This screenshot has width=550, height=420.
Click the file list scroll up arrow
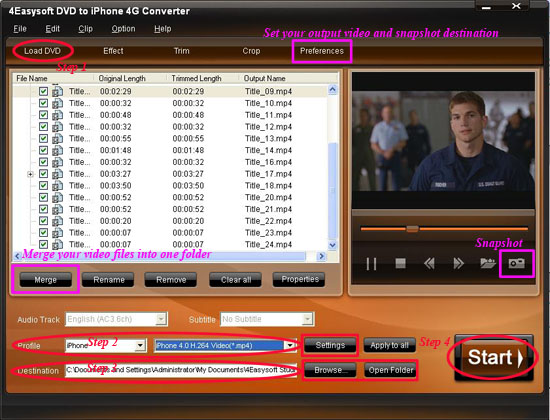(x=333, y=89)
